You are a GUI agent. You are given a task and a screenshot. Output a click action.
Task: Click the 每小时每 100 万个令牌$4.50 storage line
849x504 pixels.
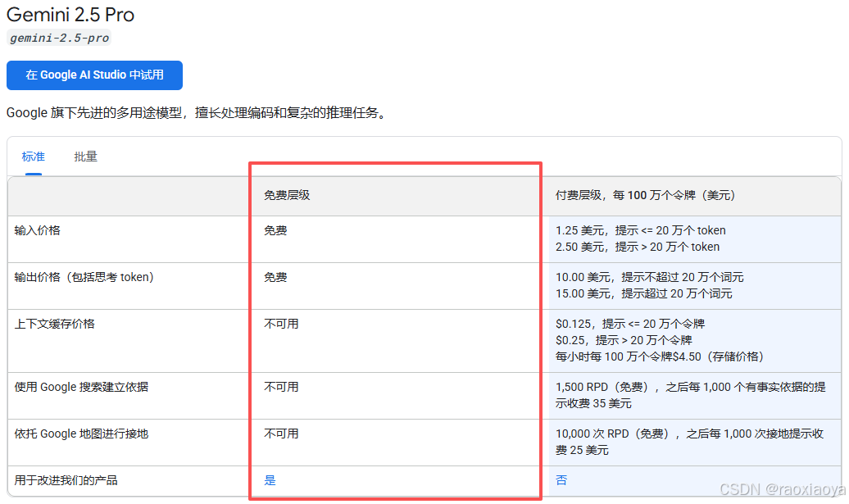tap(660, 356)
